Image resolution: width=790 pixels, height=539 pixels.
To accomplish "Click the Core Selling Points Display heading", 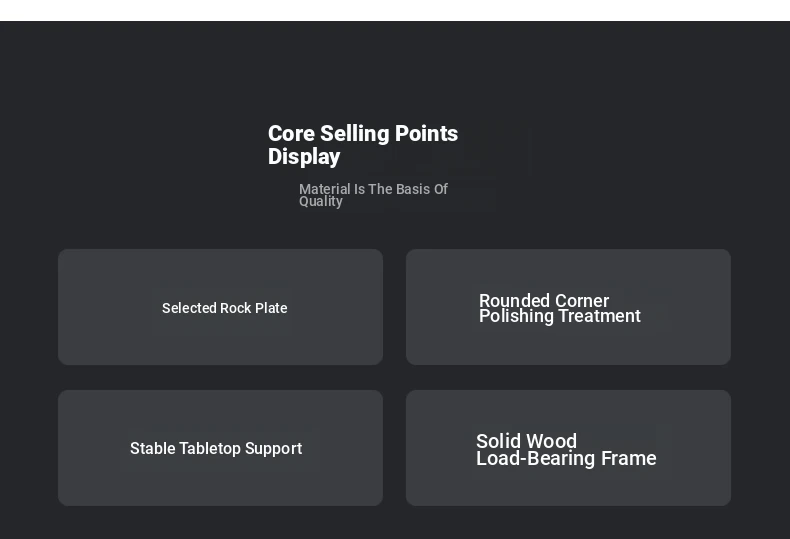I will pos(362,145).
